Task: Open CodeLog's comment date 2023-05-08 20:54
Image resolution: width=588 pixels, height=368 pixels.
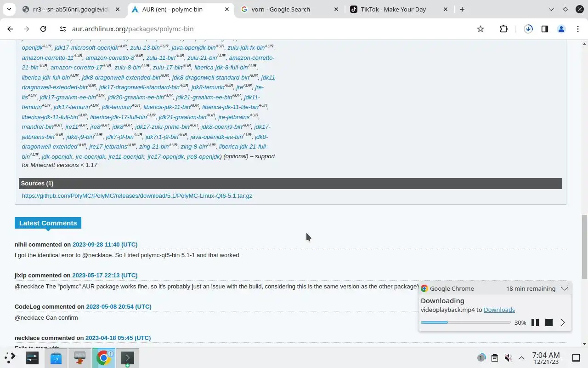Action: pos(119,306)
